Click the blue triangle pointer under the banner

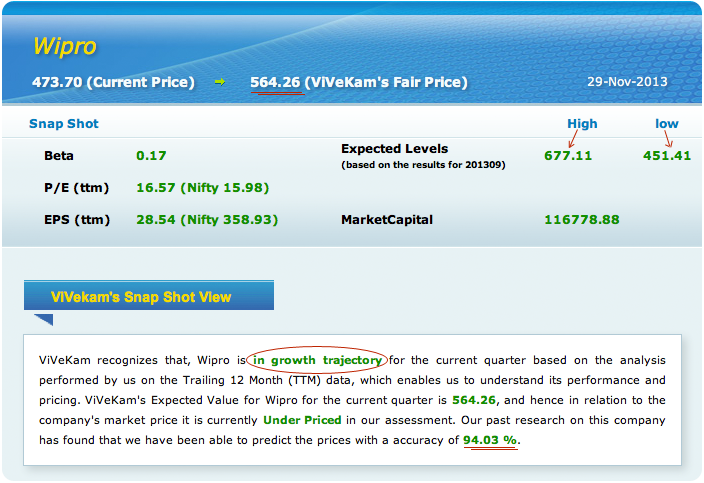pyautogui.click(x=44, y=320)
